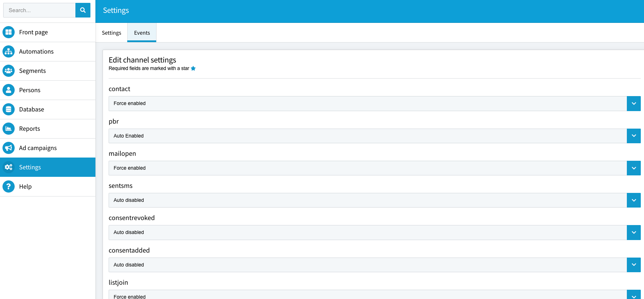Select the Events tab
This screenshot has width=644, height=299.
[142, 33]
